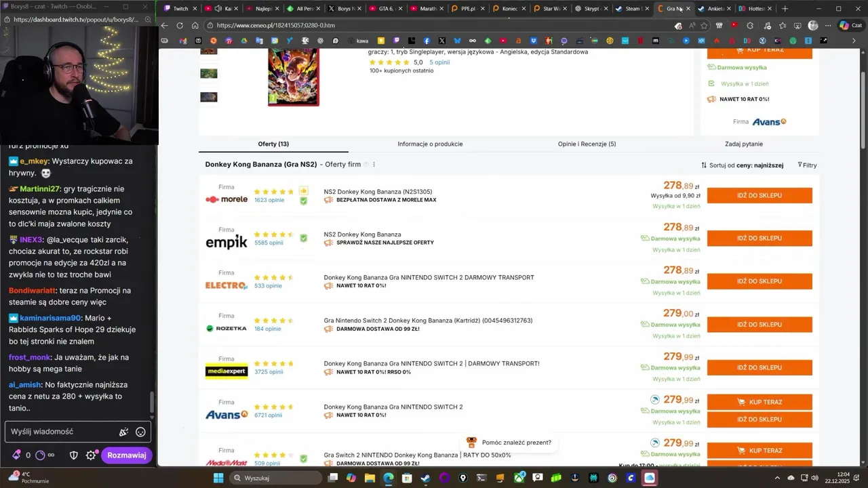
Task: Open File Explorer from the taskbar
Action: (x=370, y=478)
